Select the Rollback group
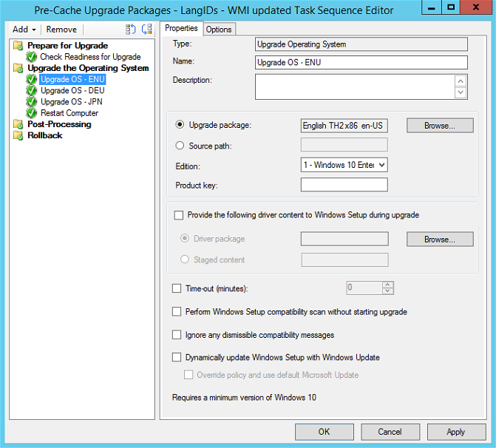This screenshot has height=448, width=496. (45, 135)
